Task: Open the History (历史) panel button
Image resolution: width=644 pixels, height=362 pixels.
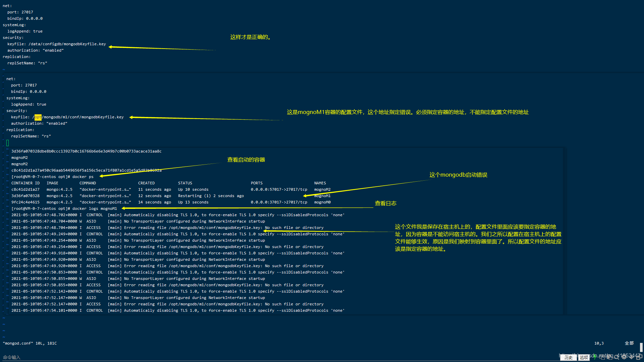Action: point(569,357)
